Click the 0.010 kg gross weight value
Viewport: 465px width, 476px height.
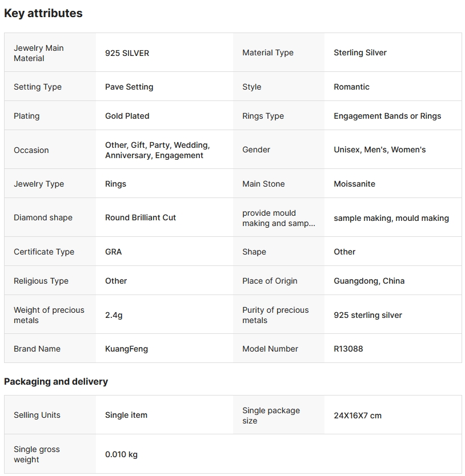point(121,455)
